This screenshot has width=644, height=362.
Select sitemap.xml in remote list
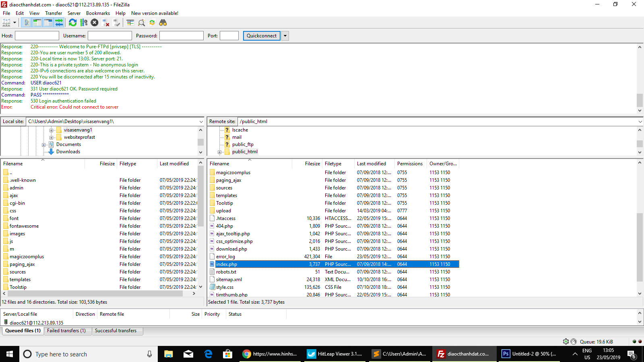334,280
